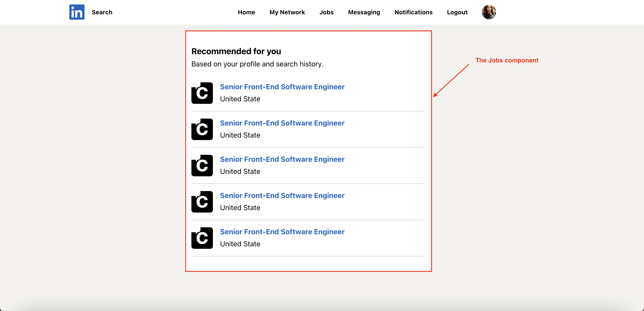
Task: Open third Senior Front-End Software Engineer link
Action: 282,159
